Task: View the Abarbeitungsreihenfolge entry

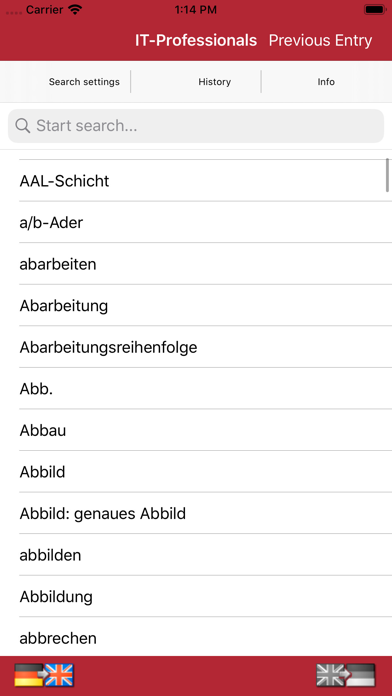Action: [x=196, y=347]
